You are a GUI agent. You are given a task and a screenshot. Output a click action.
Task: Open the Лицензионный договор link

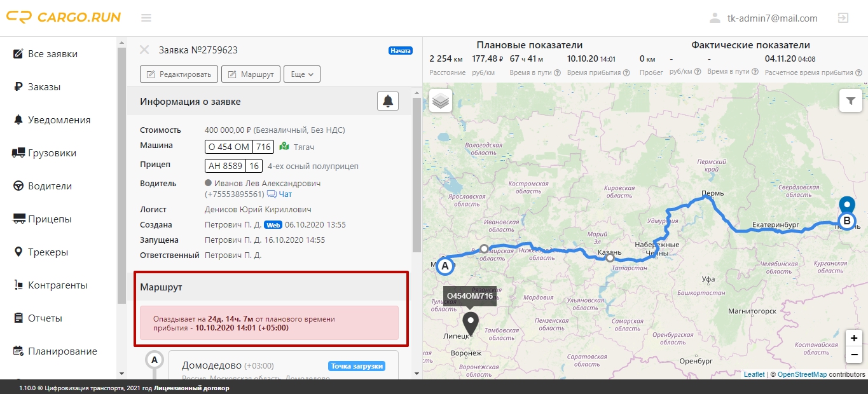click(191, 388)
